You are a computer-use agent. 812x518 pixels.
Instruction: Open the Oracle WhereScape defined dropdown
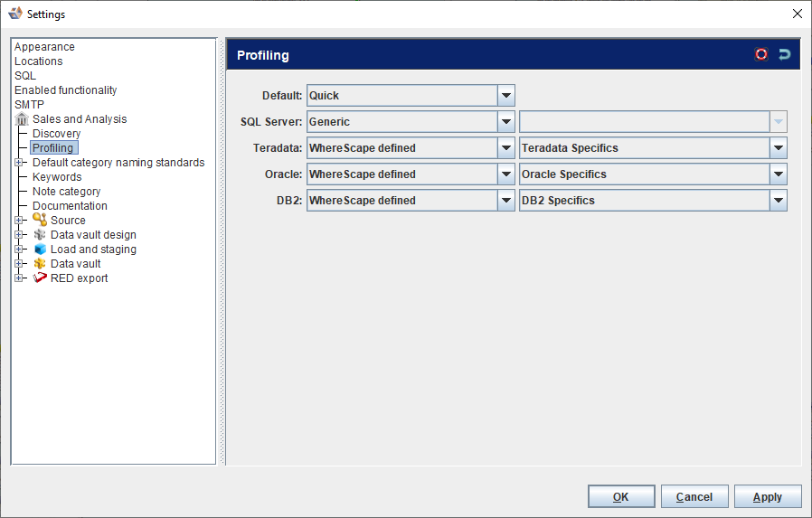(506, 174)
